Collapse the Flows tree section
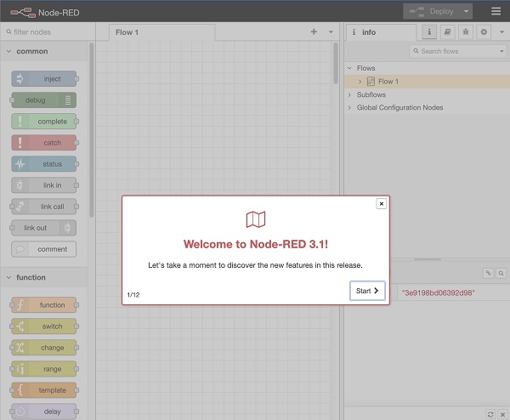 349,68
